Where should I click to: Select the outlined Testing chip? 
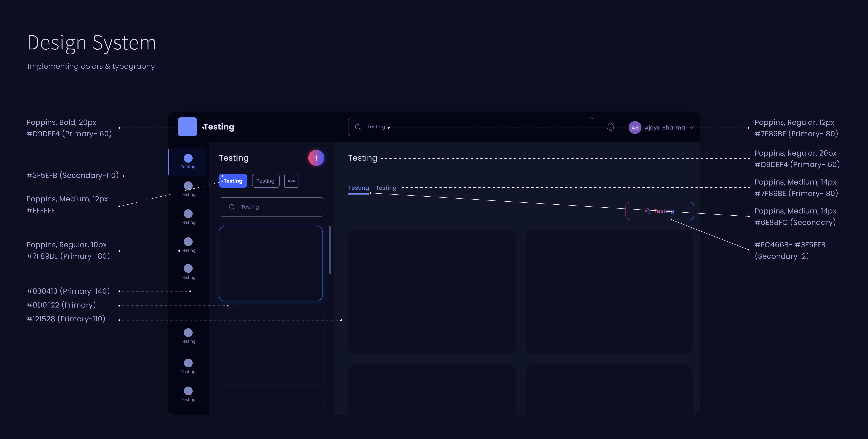pyautogui.click(x=266, y=181)
